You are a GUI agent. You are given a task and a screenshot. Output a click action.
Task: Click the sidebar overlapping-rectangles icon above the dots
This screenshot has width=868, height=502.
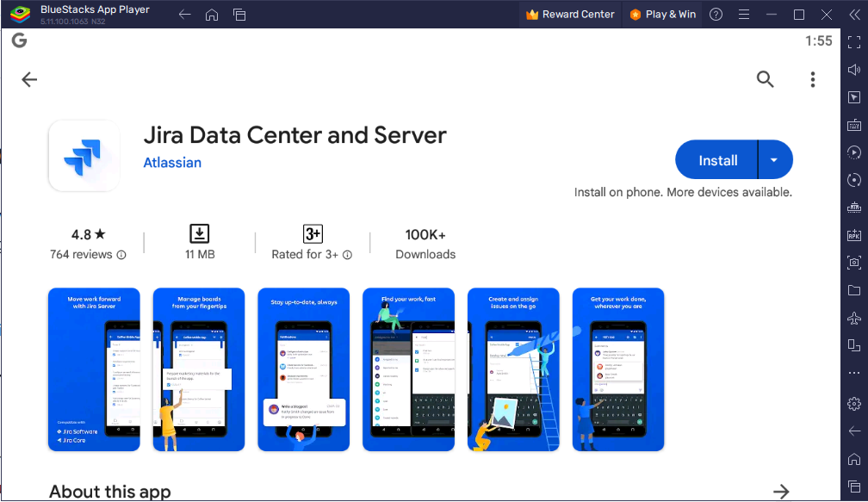(854, 345)
